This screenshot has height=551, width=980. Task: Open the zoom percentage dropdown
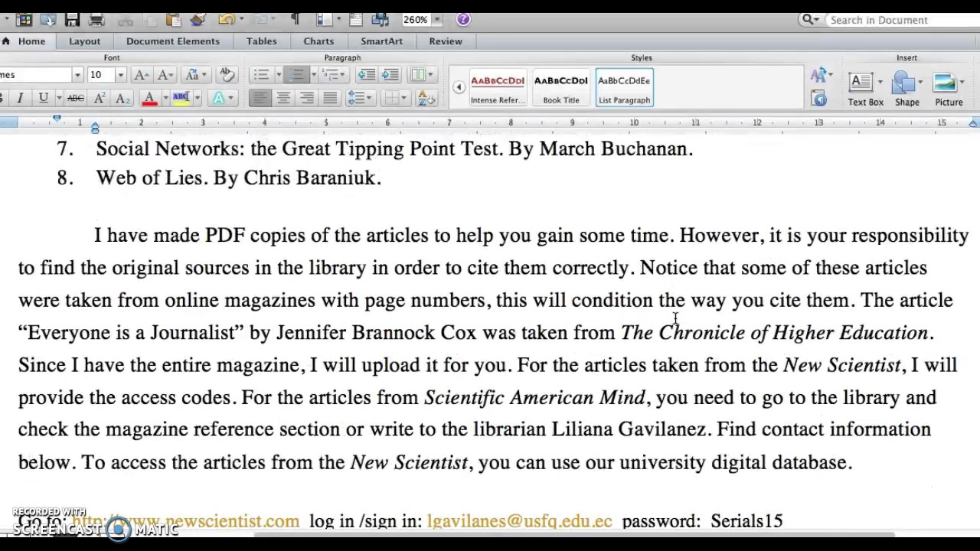[x=436, y=20]
